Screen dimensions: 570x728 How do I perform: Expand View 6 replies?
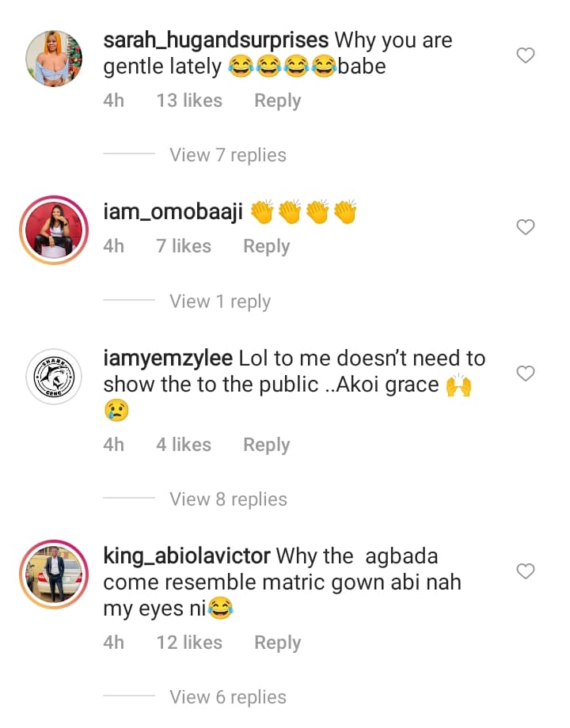[x=228, y=697]
